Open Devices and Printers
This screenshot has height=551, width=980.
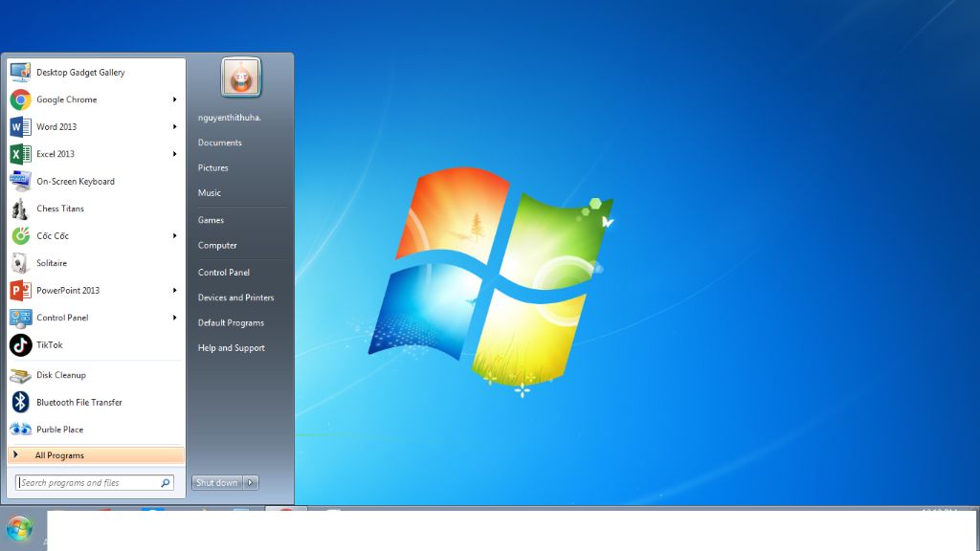coord(235,298)
